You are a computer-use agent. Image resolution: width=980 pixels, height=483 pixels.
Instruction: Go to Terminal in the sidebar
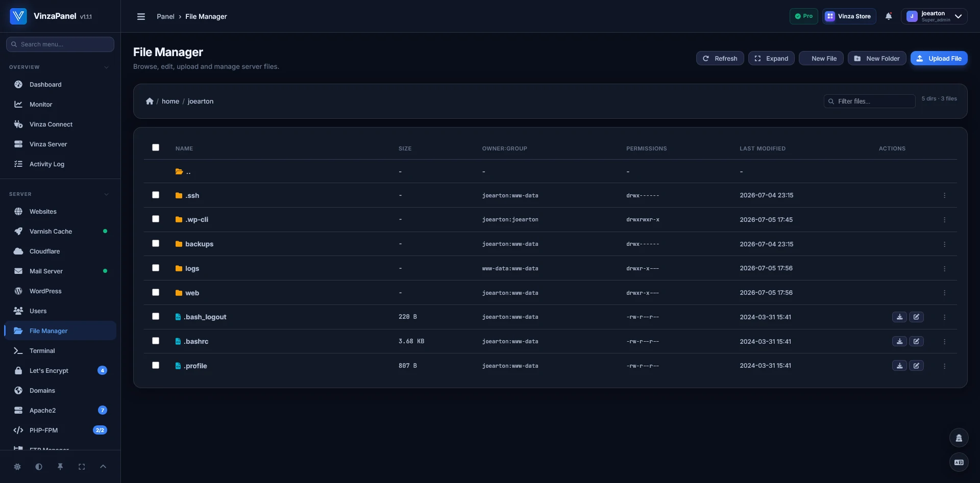(x=60, y=351)
